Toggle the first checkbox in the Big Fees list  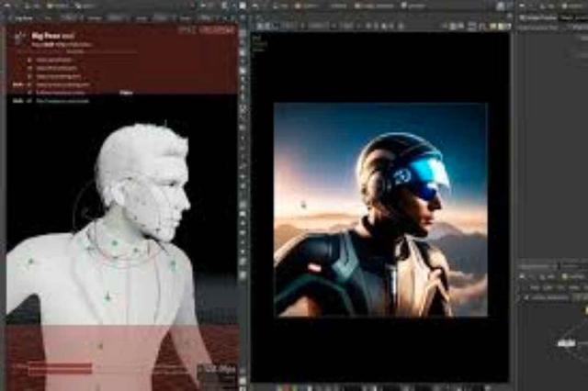click(29, 60)
